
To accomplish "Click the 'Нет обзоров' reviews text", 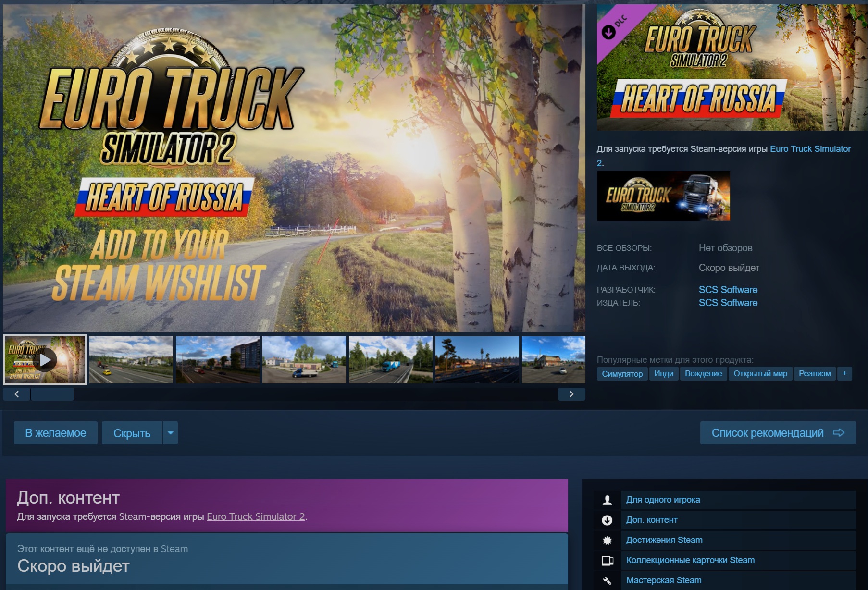I will point(725,248).
